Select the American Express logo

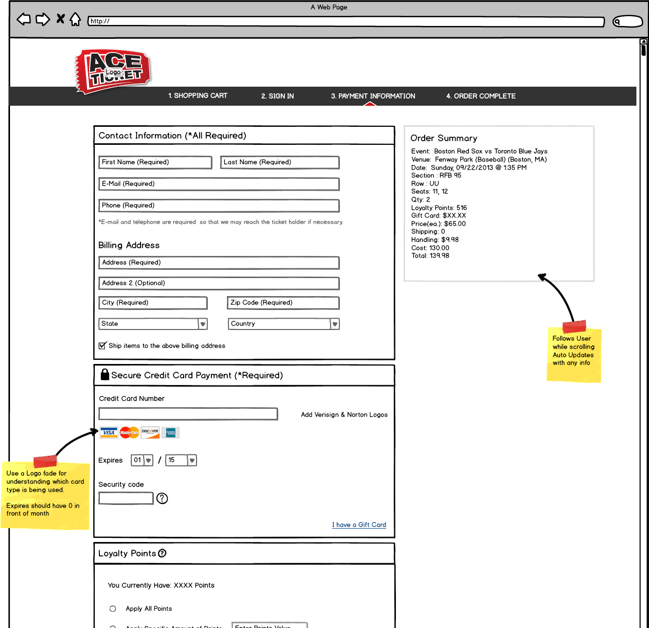(x=171, y=433)
